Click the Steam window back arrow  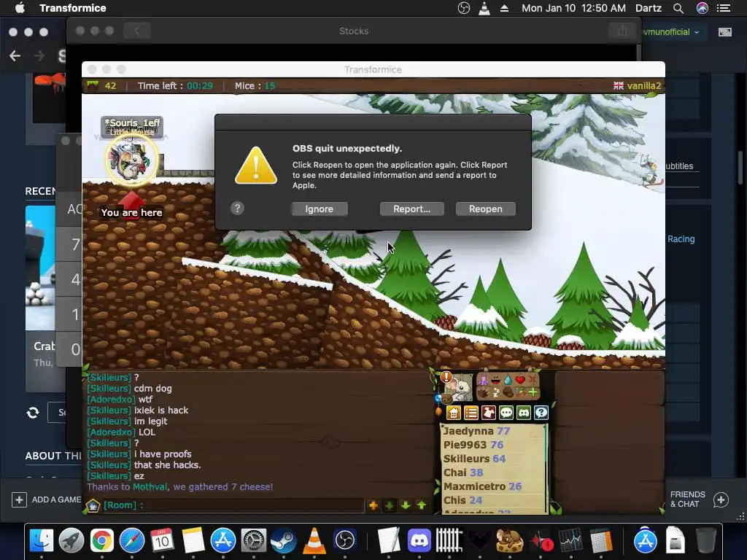15,55
